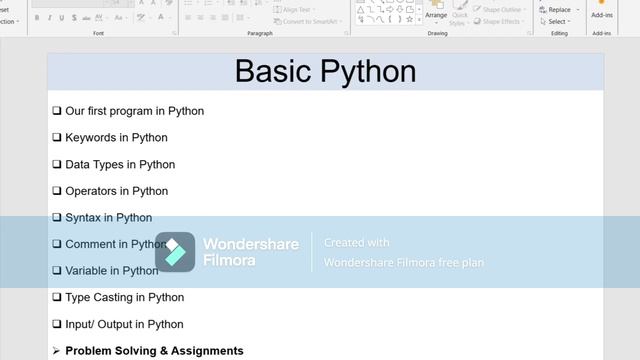Select the star shape

pyautogui.click(x=410, y=19)
